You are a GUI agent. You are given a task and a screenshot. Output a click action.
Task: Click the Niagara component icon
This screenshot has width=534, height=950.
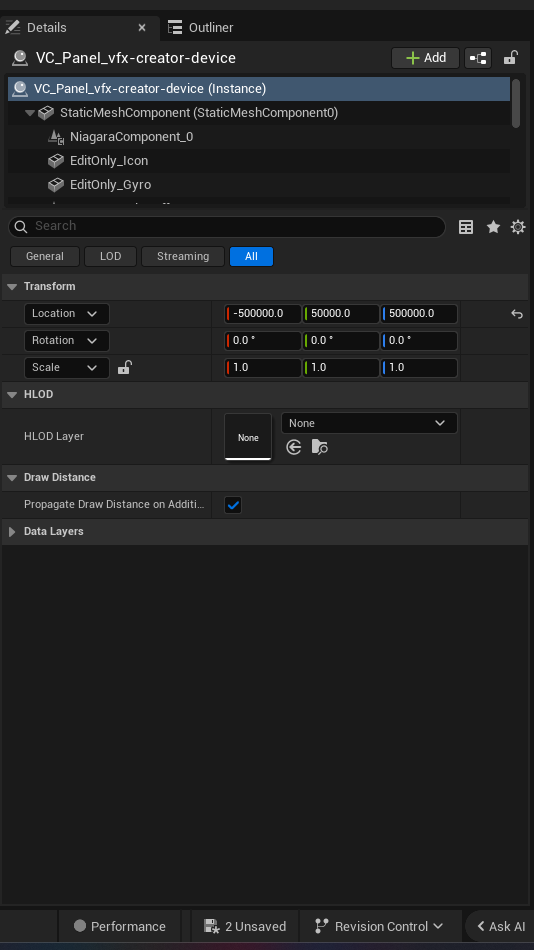[56, 137]
